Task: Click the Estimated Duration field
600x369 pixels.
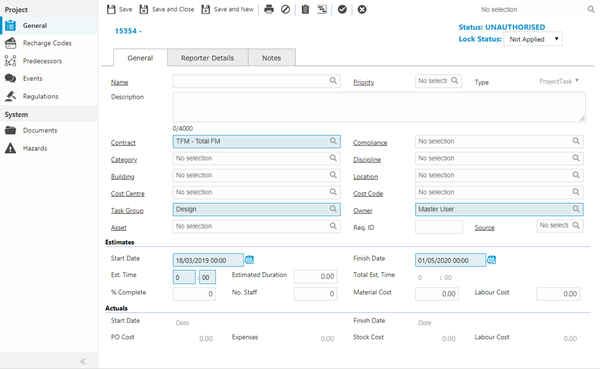Action: (x=316, y=276)
